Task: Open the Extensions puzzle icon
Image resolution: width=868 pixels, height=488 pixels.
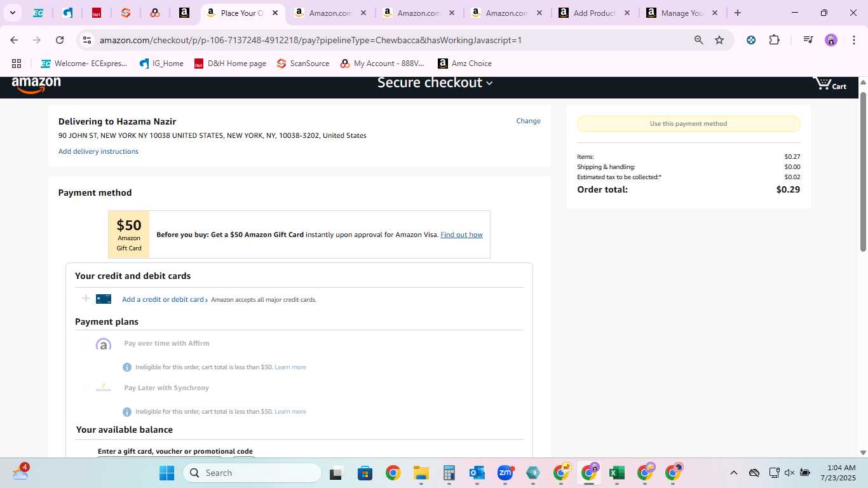Action: click(774, 40)
